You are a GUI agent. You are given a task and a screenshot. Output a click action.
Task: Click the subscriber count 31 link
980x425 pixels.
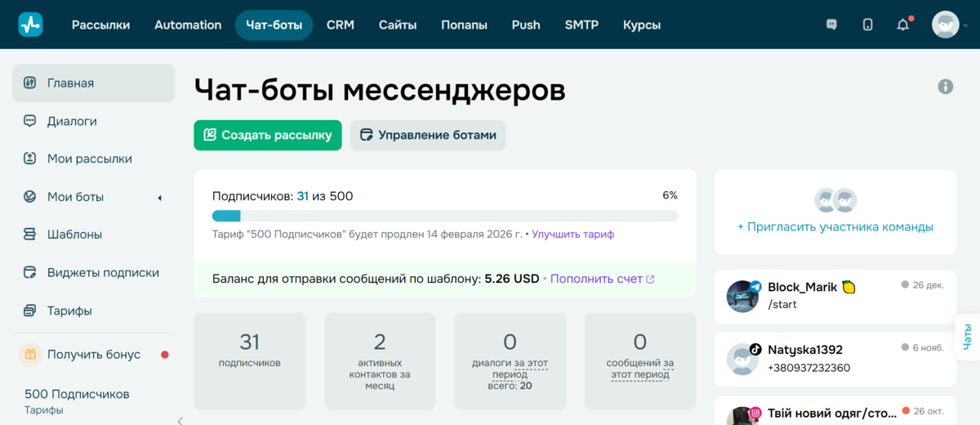pos(302,196)
